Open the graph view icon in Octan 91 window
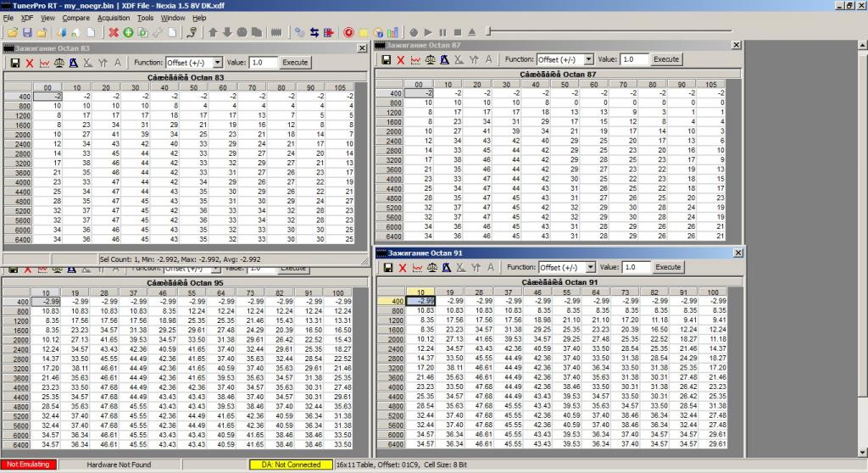The width and height of the screenshot is (868, 473). (x=416, y=267)
